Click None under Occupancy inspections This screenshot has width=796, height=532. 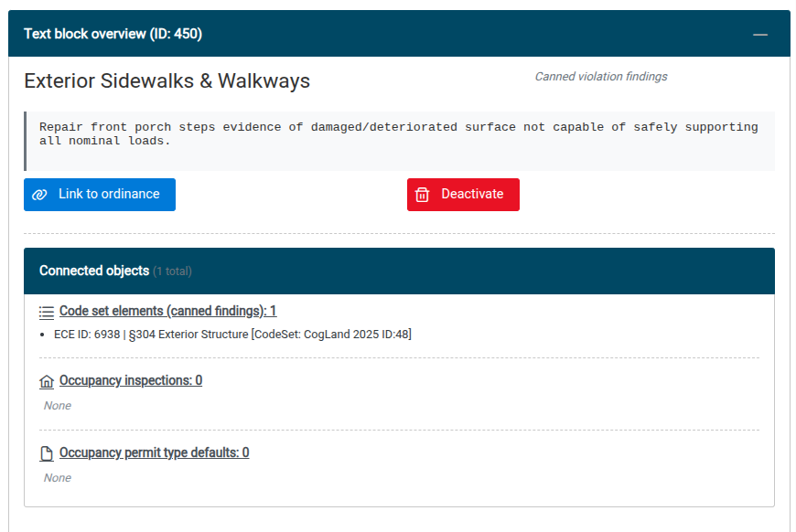pos(58,406)
